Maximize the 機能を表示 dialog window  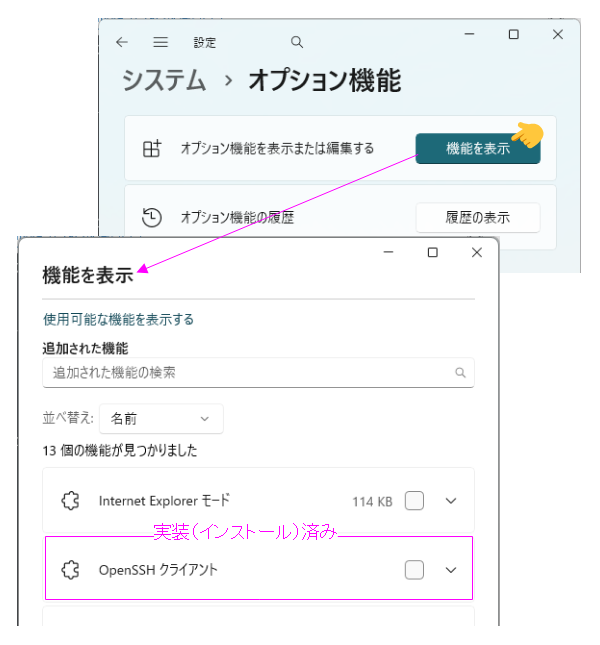click(432, 253)
